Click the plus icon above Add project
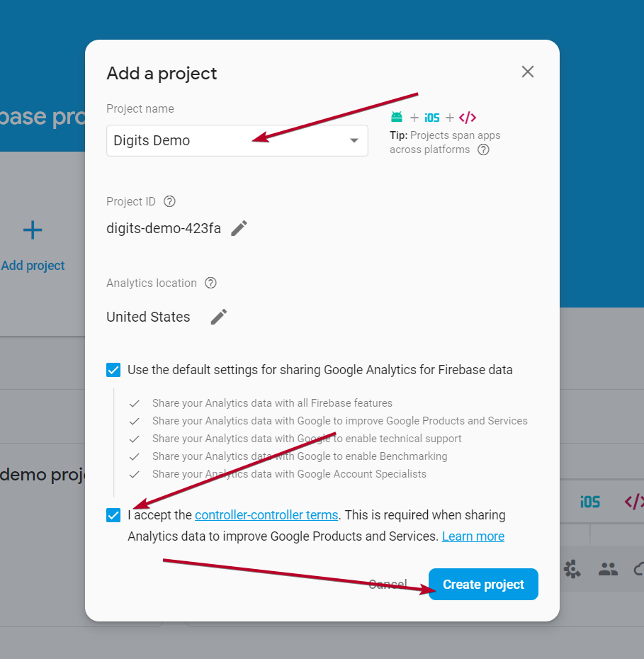The width and height of the screenshot is (644, 659). coord(33,230)
